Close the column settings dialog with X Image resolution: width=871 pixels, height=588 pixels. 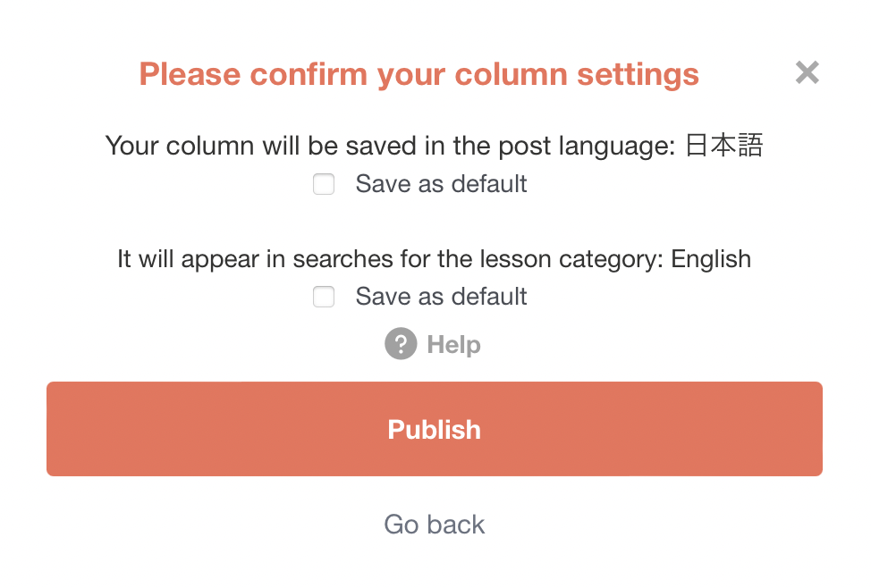tap(807, 72)
